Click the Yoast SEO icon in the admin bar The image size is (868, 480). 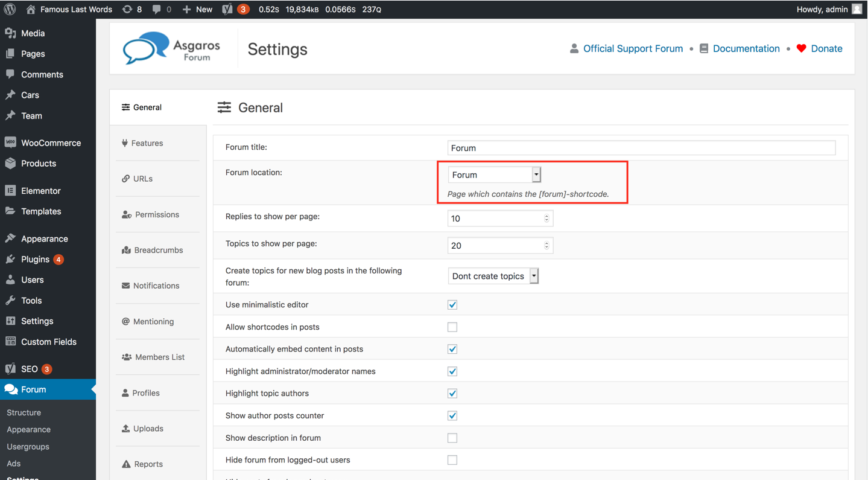228,9
